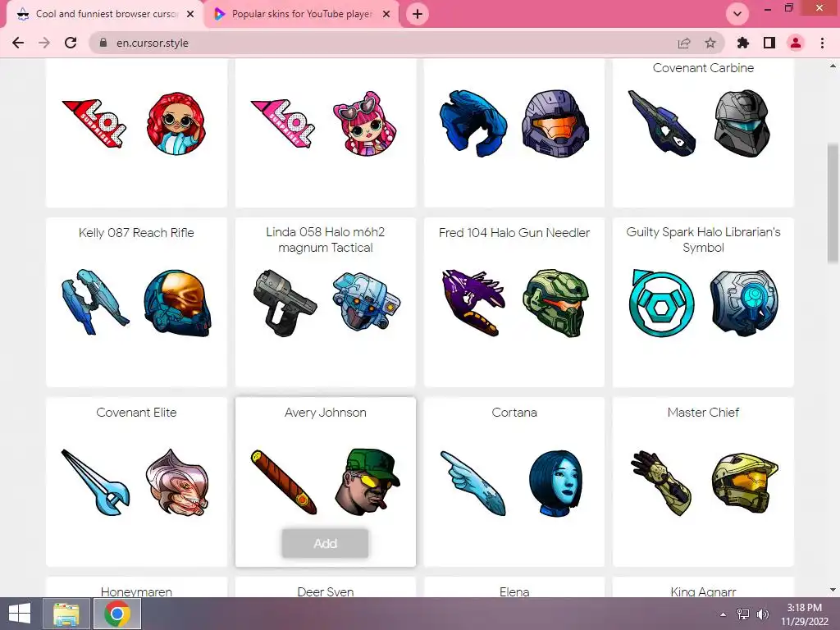Image resolution: width=840 pixels, height=630 pixels.
Task: Select the red LOL Surprise arrow cursor
Action: pos(95,123)
